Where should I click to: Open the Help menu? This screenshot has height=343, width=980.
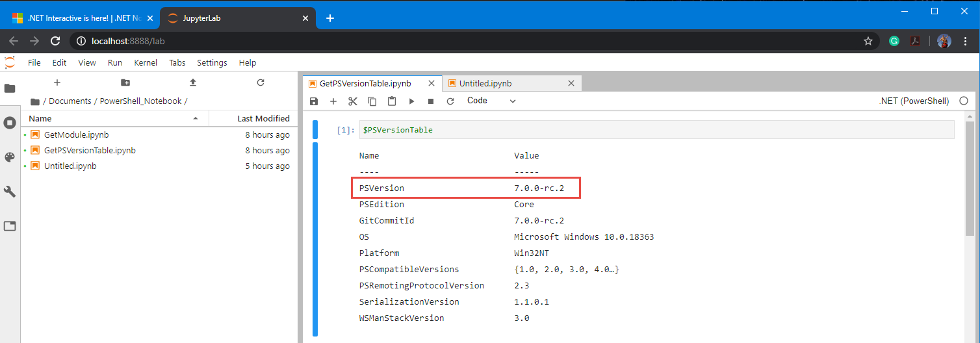(x=248, y=62)
